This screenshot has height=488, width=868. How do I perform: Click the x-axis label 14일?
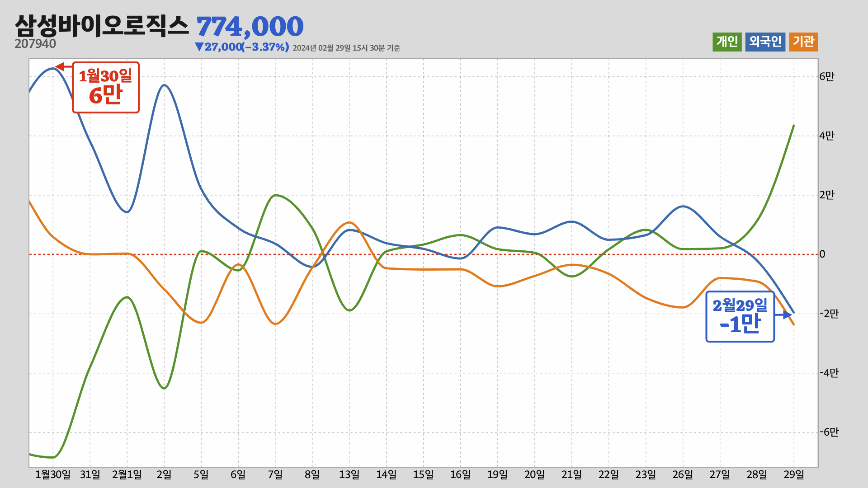pyautogui.click(x=387, y=475)
